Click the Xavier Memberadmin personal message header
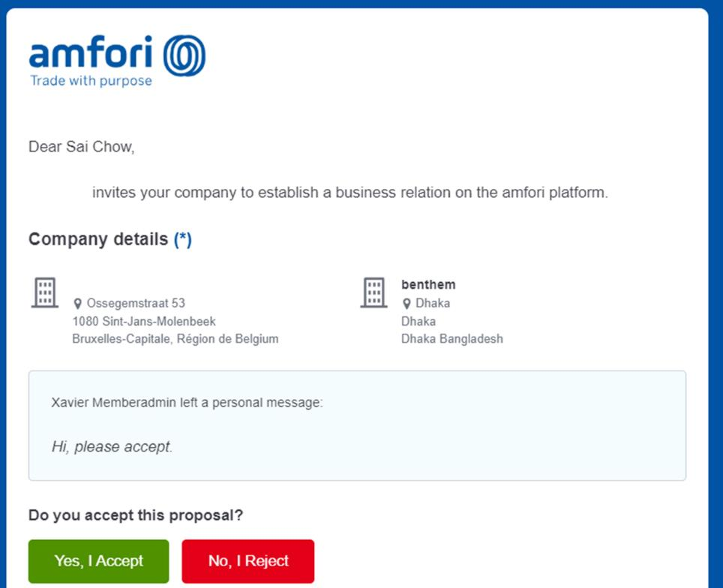The image size is (723, 588). point(187,403)
